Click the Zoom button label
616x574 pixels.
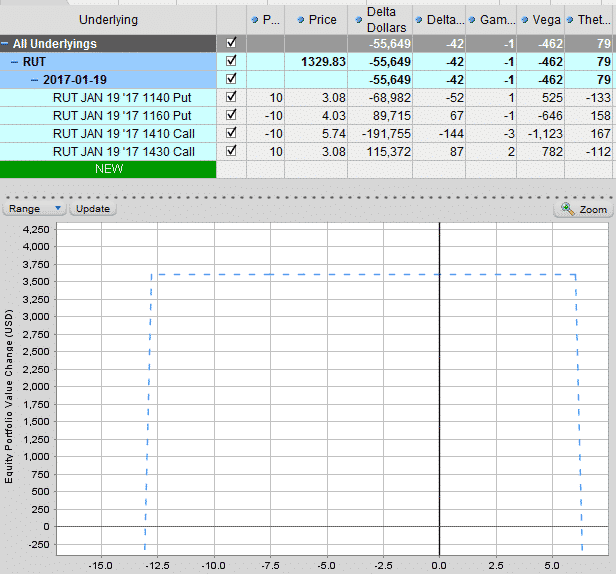tap(593, 210)
